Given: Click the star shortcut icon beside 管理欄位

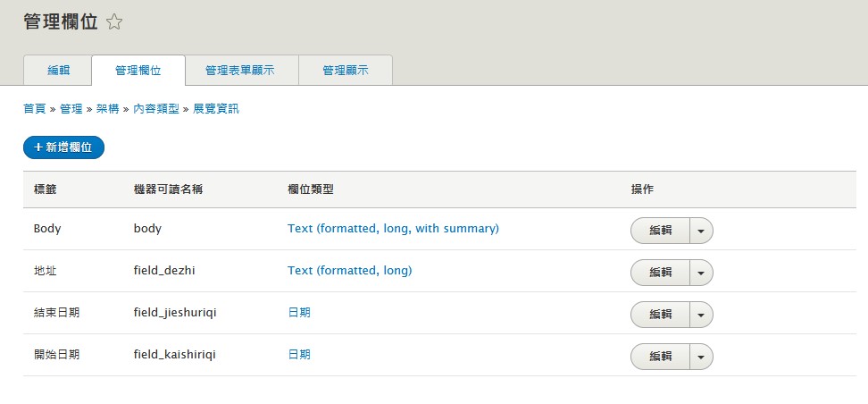Looking at the screenshot, I should coord(114,22).
